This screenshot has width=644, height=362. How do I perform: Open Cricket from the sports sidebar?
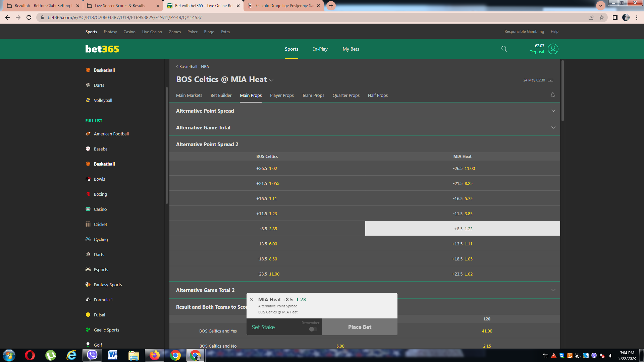100,224
